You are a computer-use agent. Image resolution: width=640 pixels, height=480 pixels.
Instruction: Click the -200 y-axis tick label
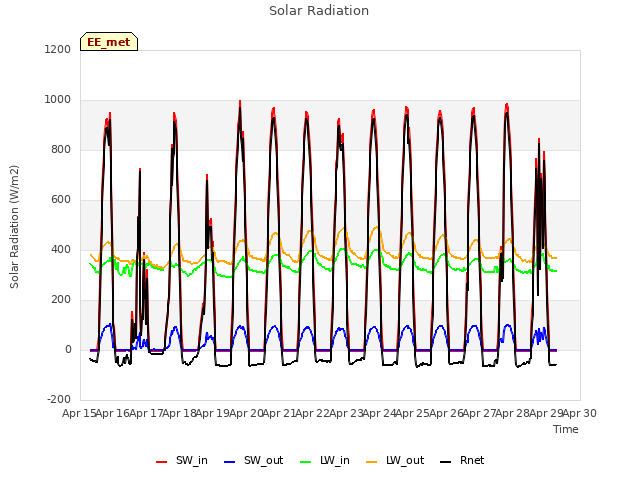[59, 400]
